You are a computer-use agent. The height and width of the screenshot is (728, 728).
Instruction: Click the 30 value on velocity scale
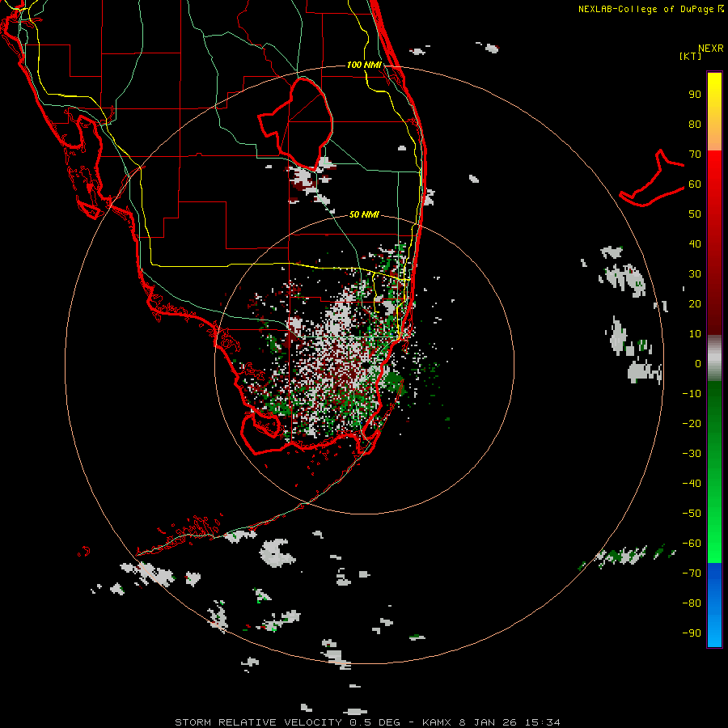pyautogui.click(x=695, y=274)
